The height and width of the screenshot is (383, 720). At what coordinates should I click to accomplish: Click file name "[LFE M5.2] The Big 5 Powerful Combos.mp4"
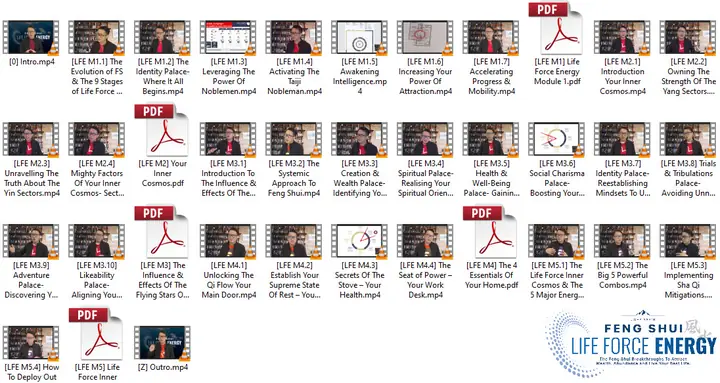622,275
